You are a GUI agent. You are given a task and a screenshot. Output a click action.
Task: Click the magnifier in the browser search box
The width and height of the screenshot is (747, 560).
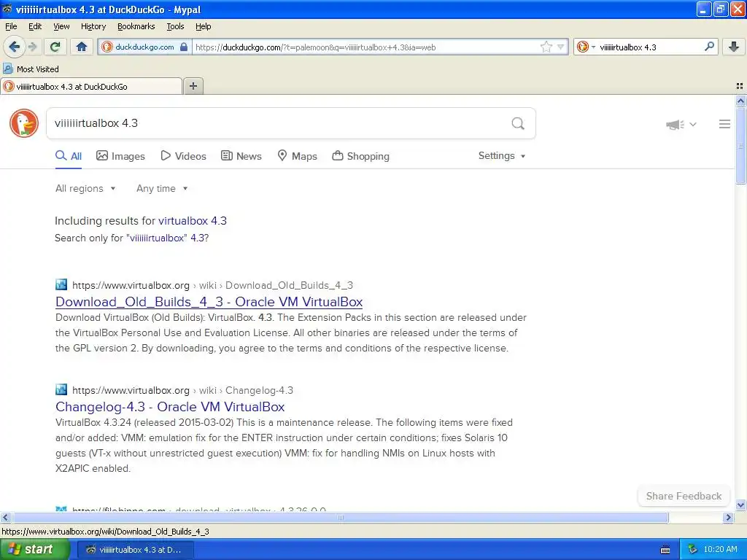709,47
